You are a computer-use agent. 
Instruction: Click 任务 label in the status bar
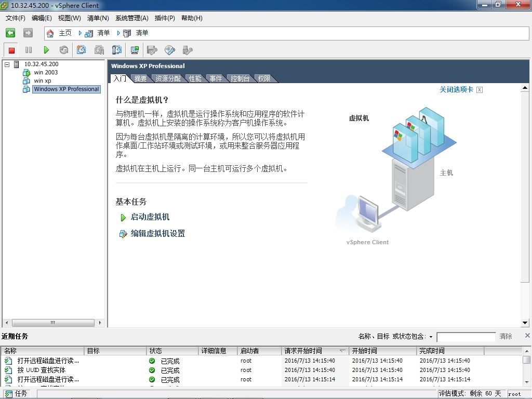pyautogui.click(x=21, y=394)
